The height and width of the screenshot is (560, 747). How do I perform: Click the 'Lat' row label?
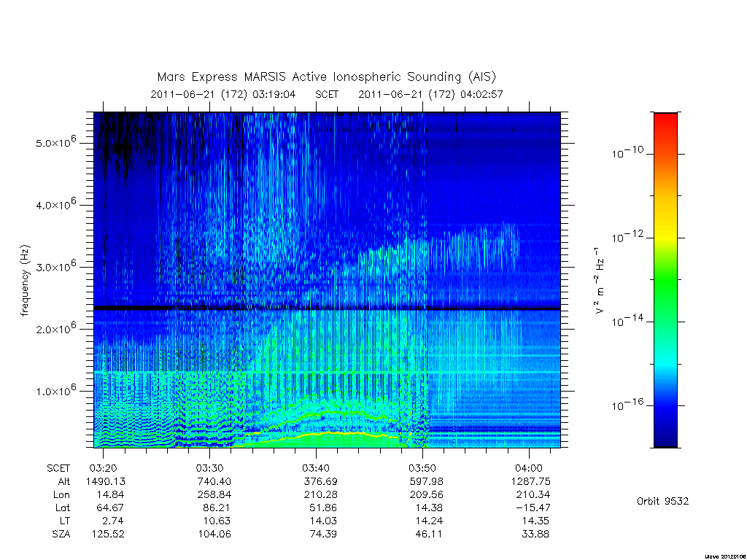(63, 507)
